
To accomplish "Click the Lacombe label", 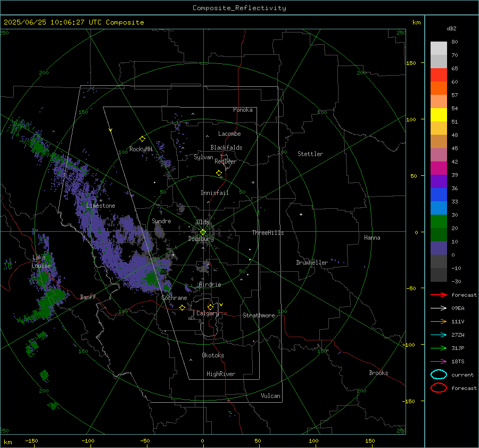I will [229, 134].
